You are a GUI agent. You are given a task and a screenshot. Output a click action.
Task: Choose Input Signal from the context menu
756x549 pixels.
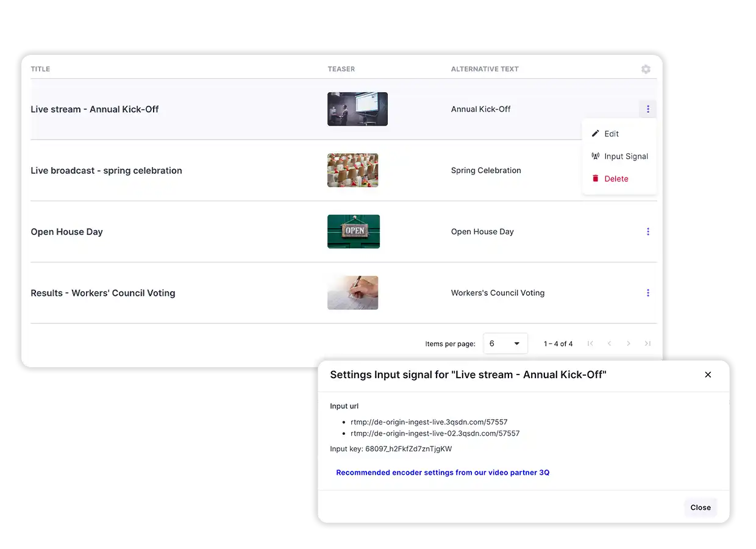[x=619, y=156]
